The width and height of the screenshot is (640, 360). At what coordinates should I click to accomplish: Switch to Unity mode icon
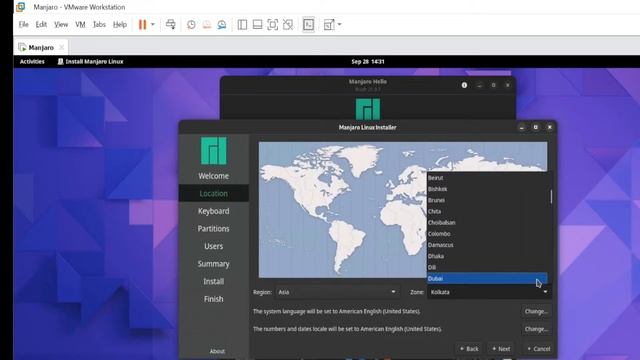click(288, 25)
